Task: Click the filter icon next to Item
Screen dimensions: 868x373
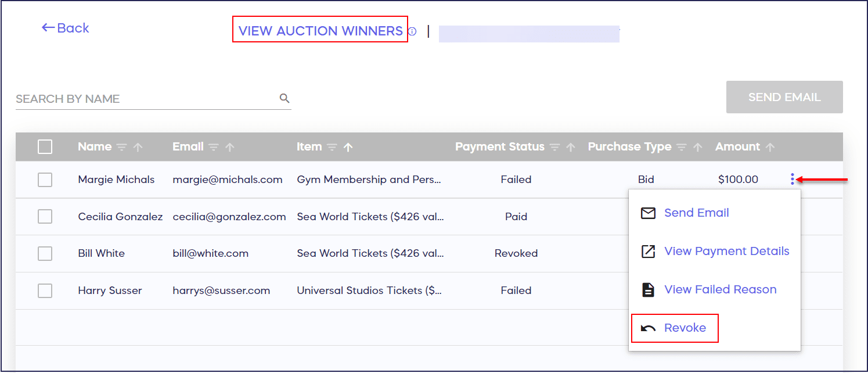Action: [332, 148]
